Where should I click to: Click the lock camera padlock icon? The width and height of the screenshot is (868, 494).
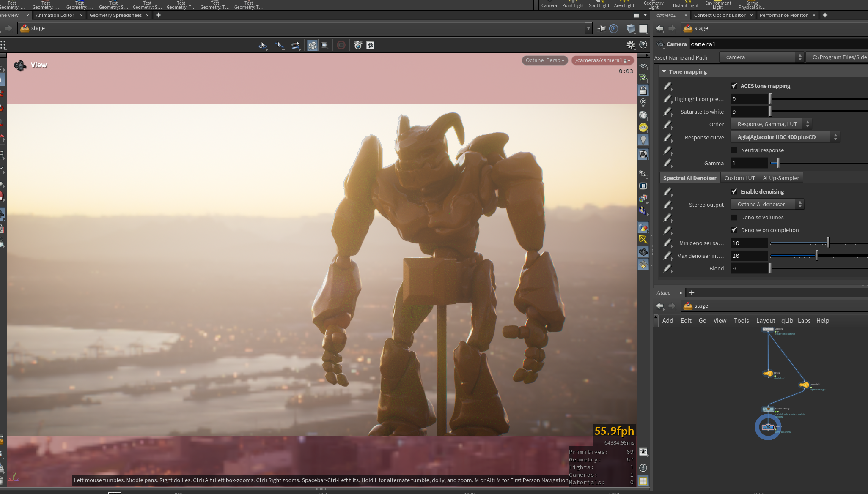pyautogui.click(x=643, y=90)
